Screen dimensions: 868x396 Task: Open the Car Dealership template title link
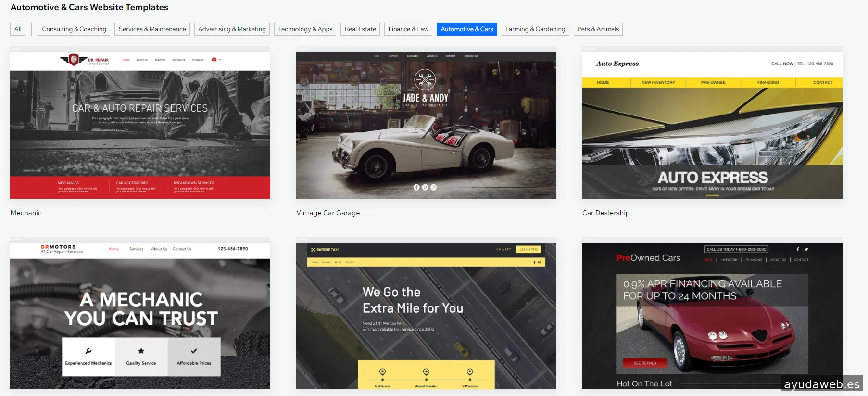[x=605, y=213]
